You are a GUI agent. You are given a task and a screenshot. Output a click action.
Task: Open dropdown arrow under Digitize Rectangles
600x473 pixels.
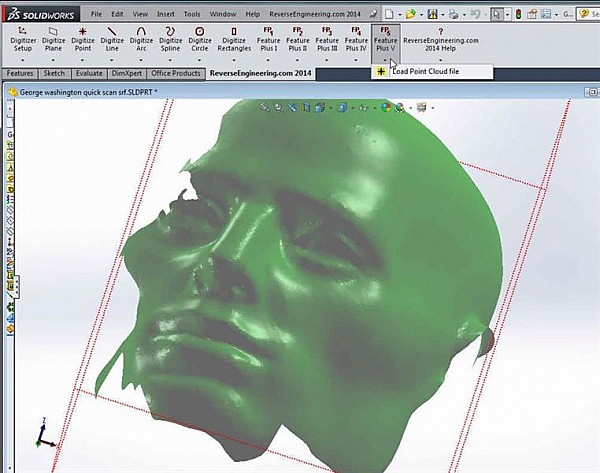click(x=234, y=60)
